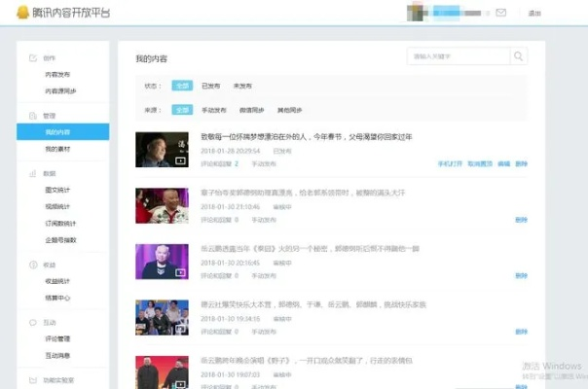The image size is (588, 389).
Task: Filter status by 已发布
Action: [210, 86]
